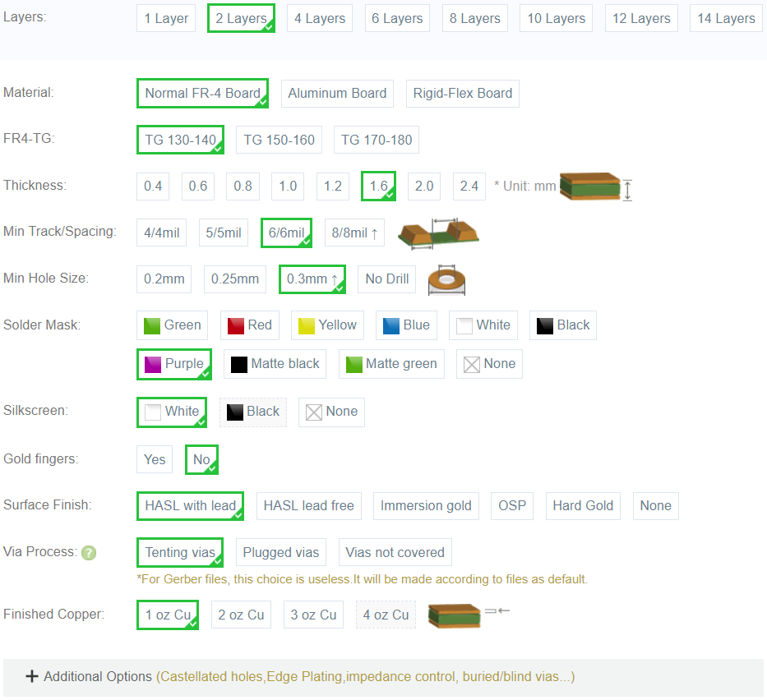This screenshot has height=700, width=767.
Task: Click the plus icon beside Additional Options
Action: (x=32, y=677)
